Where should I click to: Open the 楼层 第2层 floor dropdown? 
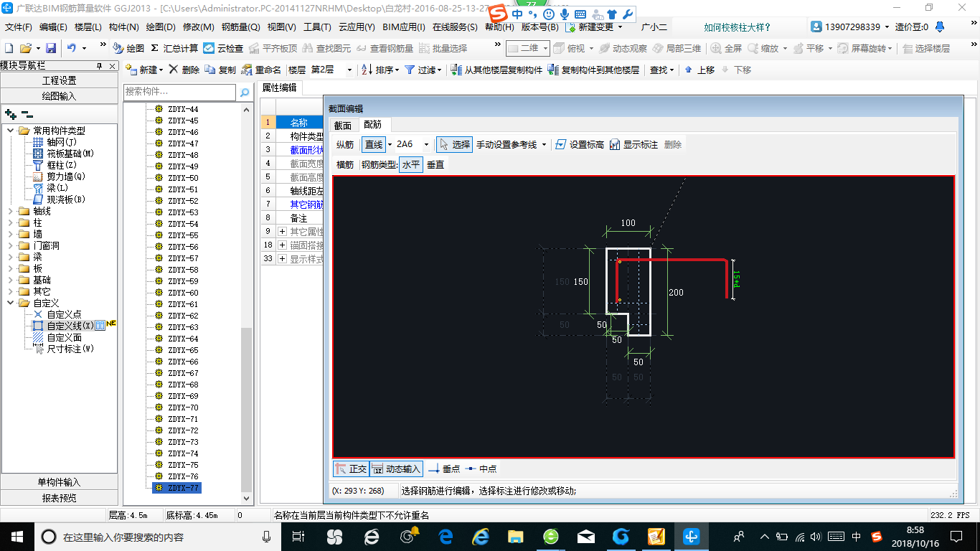[349, 70]
